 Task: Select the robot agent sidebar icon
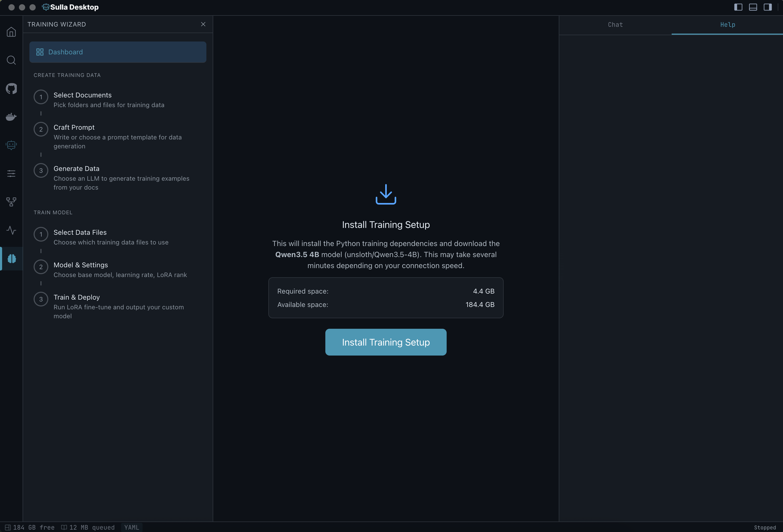tap(11, 145)
